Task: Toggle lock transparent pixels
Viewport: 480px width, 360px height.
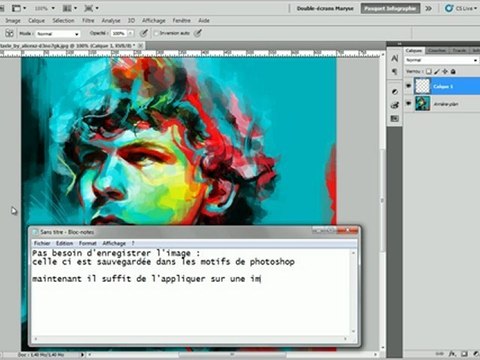Action: [x=429, y=71]
